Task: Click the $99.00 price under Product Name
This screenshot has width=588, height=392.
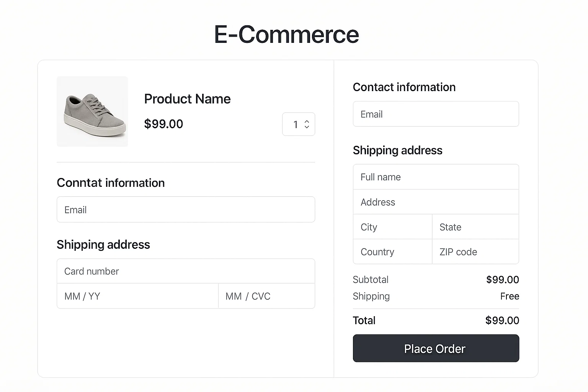Action: (x=163, y=124)
